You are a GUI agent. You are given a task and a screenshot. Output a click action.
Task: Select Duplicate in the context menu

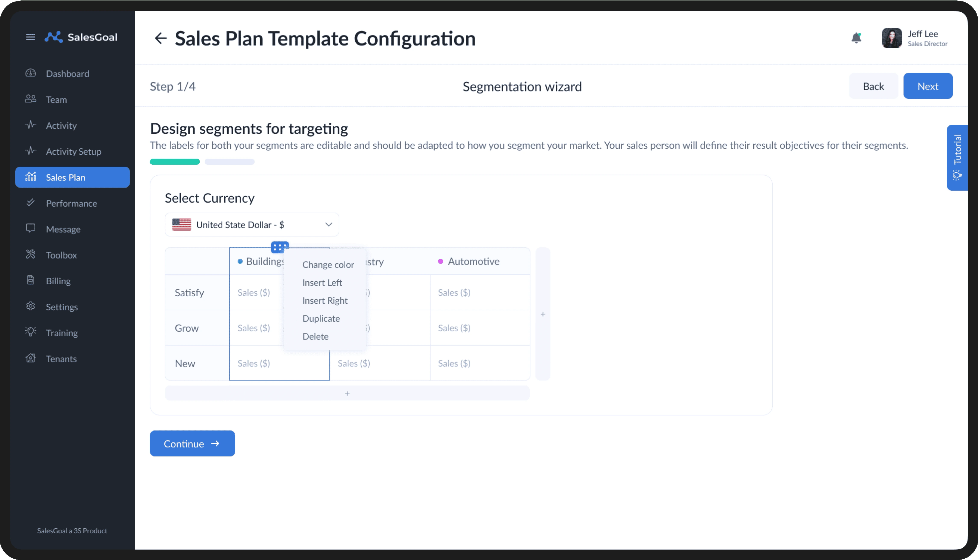pyautogui.click(x=321, y=319)
